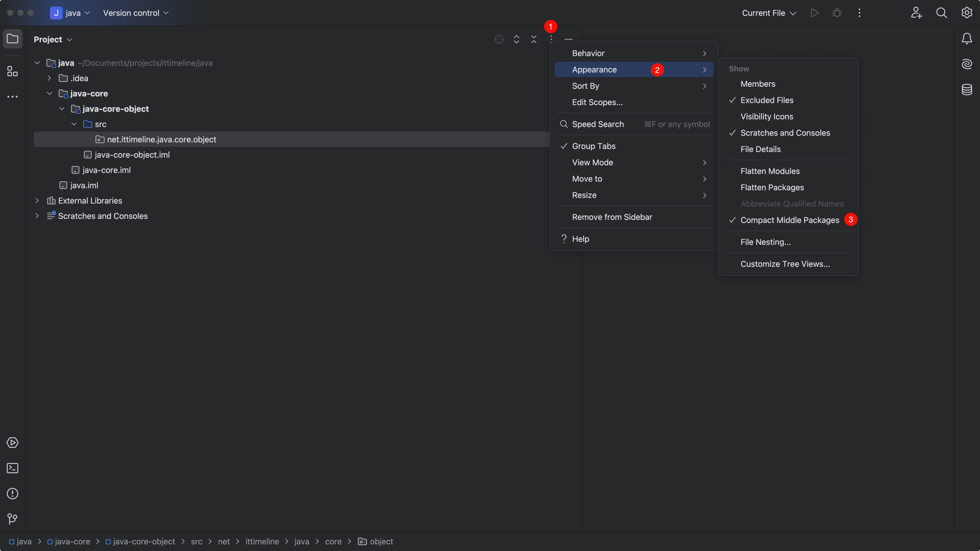980x551 pixels.
Task: Open the Current File run configuration dropdown
Action: (768, 13)
